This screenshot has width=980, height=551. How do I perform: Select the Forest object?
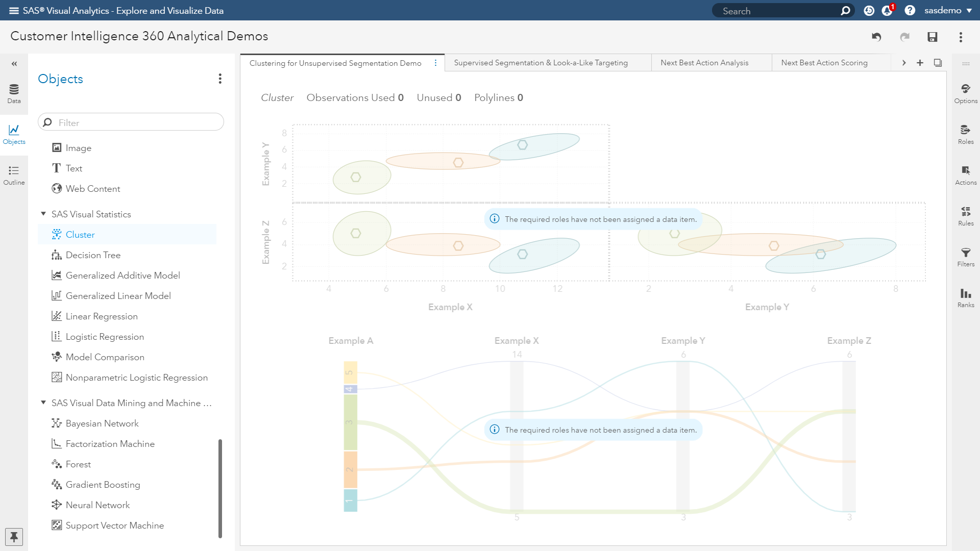pyautogui.click(x=78, y=464)
